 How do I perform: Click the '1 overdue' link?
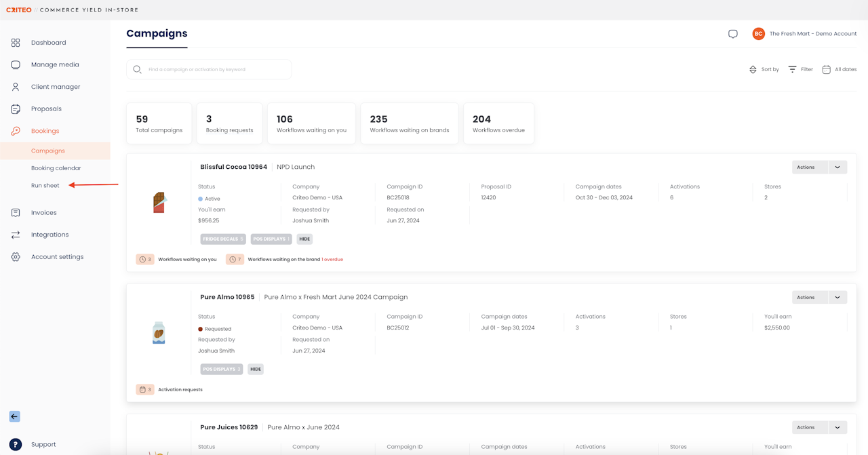[332, 260]
